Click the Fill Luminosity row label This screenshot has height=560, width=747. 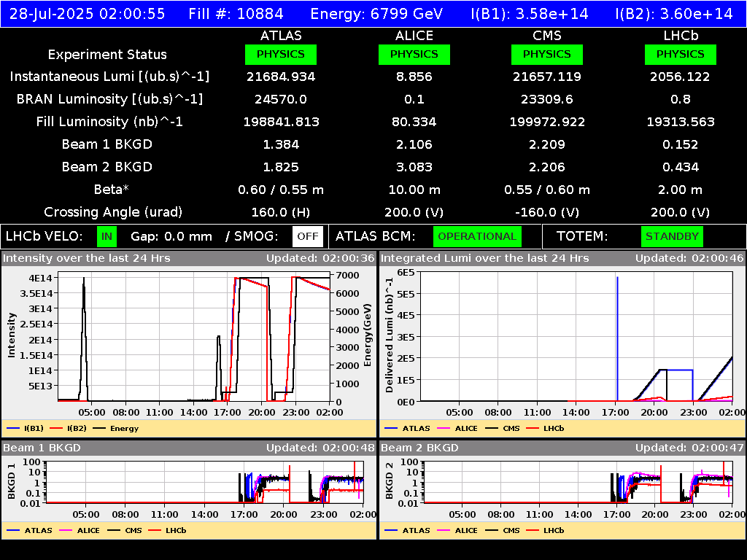(x=109, y=122)
